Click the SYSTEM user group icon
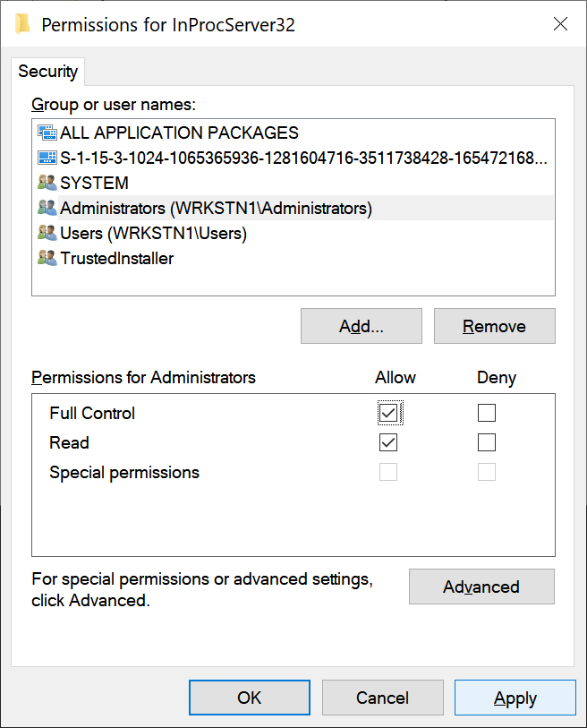The image size is (587, 728). tap(47, 183)
